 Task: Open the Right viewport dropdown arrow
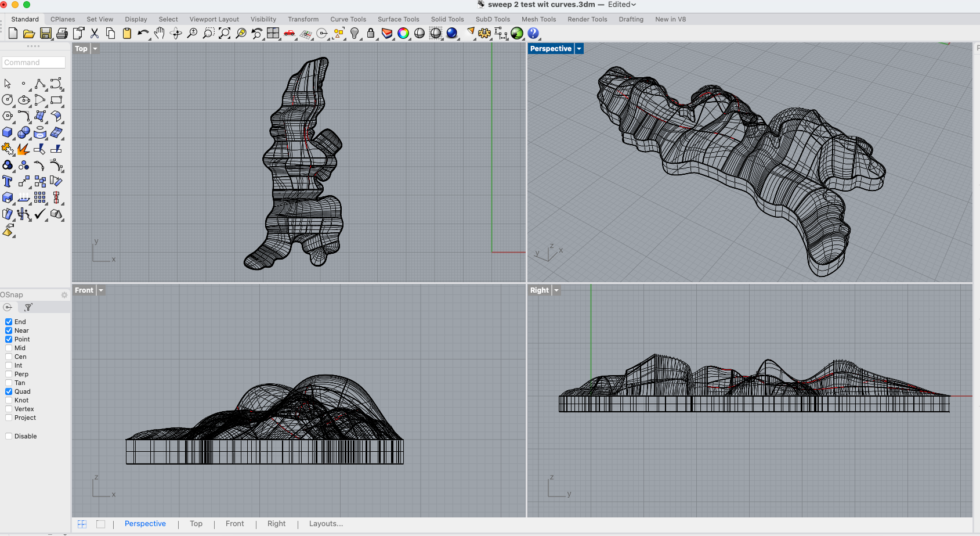pos(556,290)
